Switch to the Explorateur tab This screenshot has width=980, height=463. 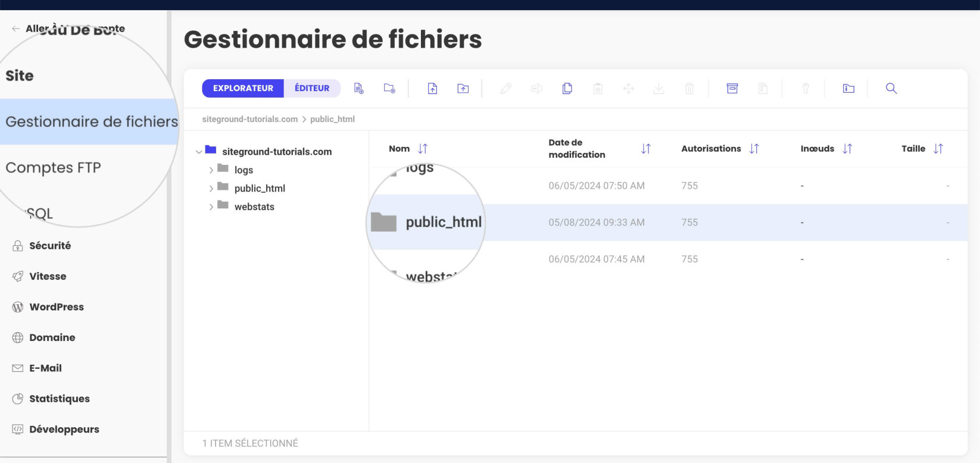tap(243, 88)
